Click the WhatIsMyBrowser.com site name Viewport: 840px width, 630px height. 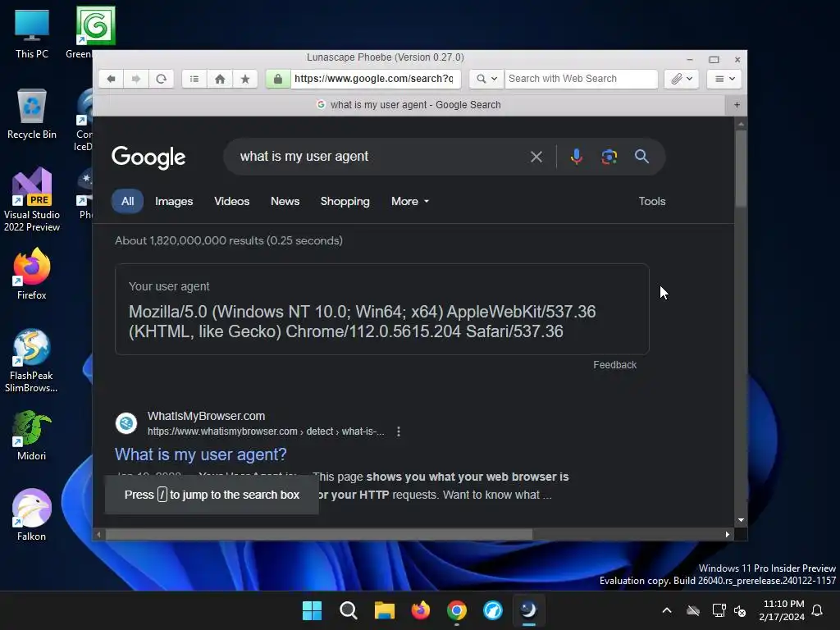(206, 416)
